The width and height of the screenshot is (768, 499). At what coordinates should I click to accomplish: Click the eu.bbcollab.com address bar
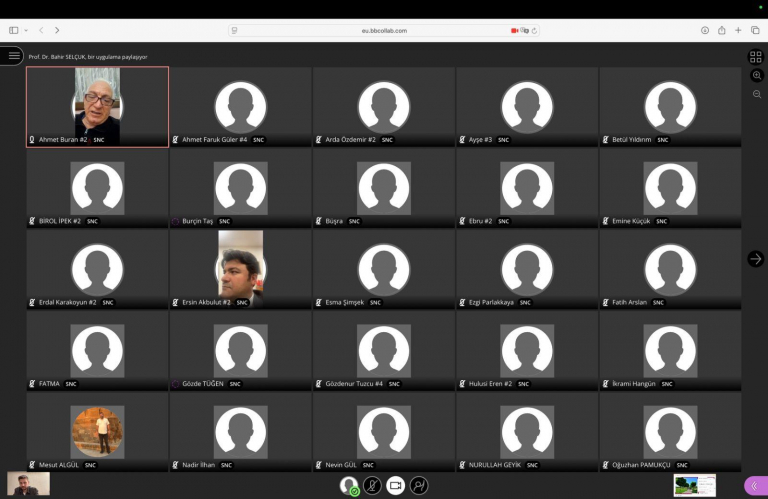click(x=384, y=30)
